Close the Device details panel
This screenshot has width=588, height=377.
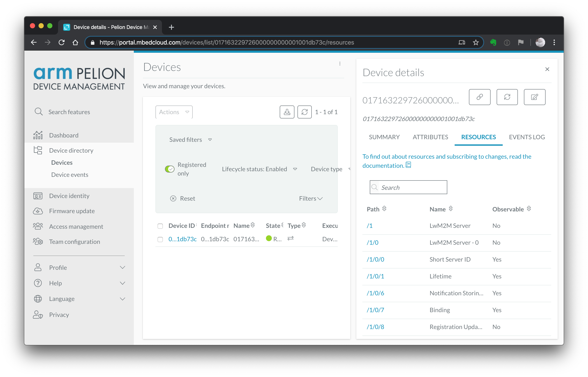547,69
